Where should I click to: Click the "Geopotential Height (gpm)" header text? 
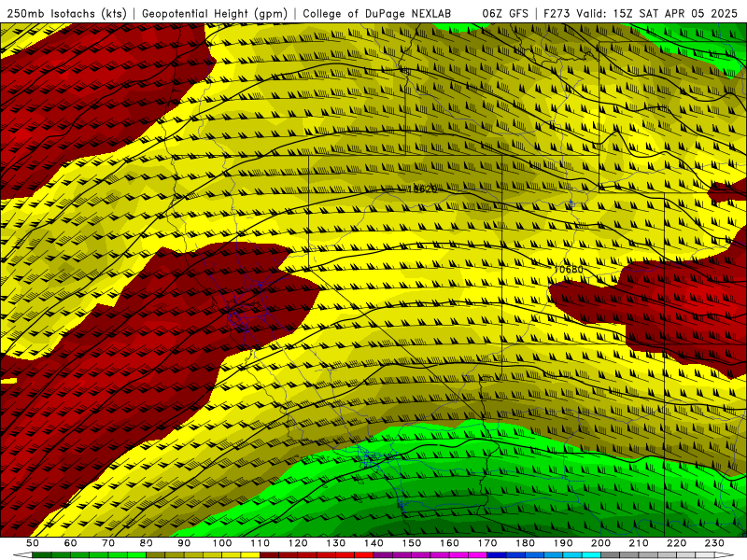click(215, 14)
